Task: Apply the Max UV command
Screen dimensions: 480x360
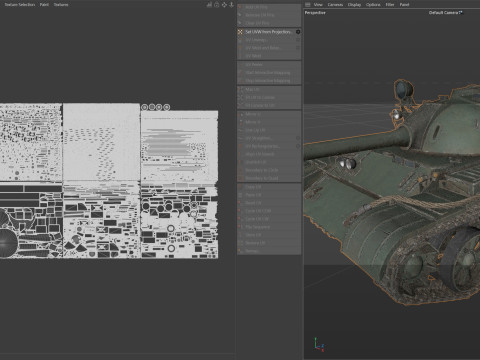Action: (269, 89)
